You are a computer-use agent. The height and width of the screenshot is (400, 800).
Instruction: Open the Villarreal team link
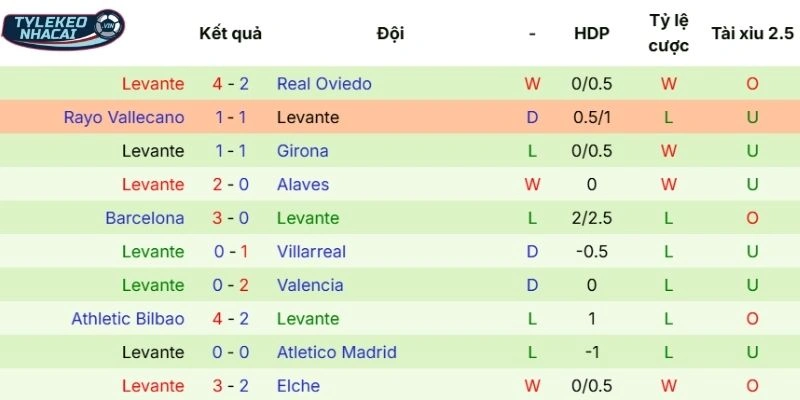coord(311,251)
